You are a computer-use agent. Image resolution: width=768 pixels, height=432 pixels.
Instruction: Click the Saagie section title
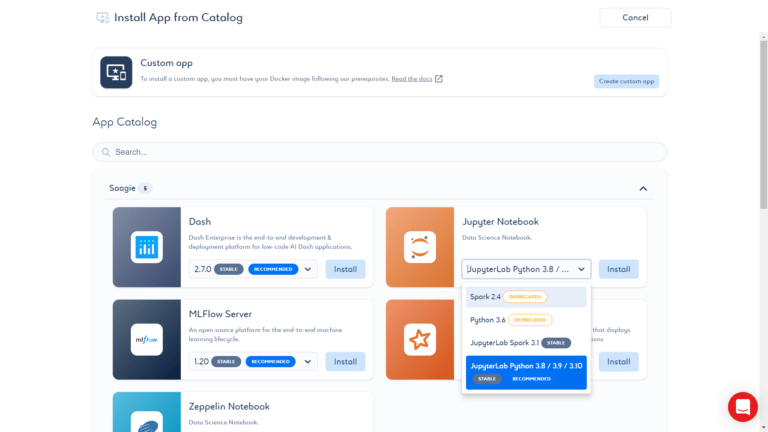(122, 188)
